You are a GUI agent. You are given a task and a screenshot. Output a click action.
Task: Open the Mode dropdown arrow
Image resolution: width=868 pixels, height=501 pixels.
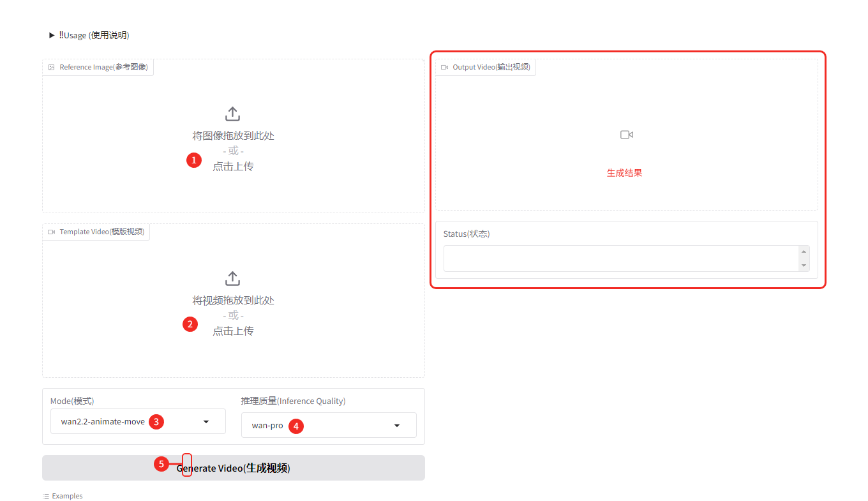click(x=206, y=422)
